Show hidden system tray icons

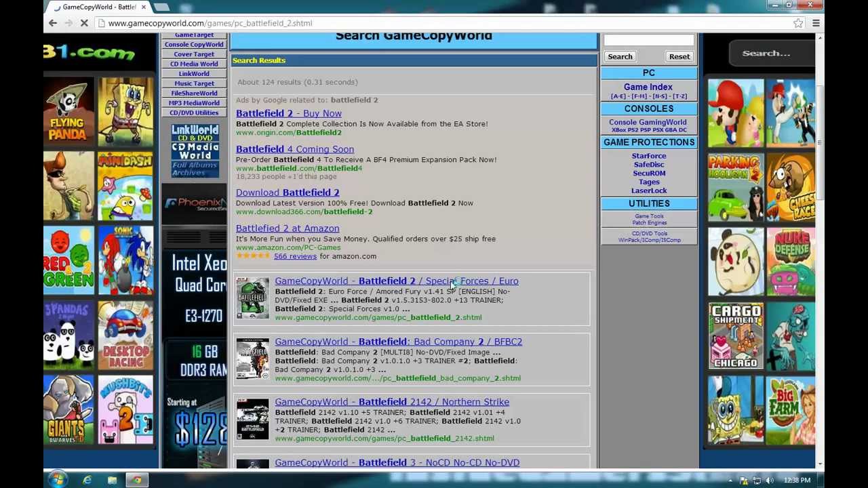click(730, 481)
